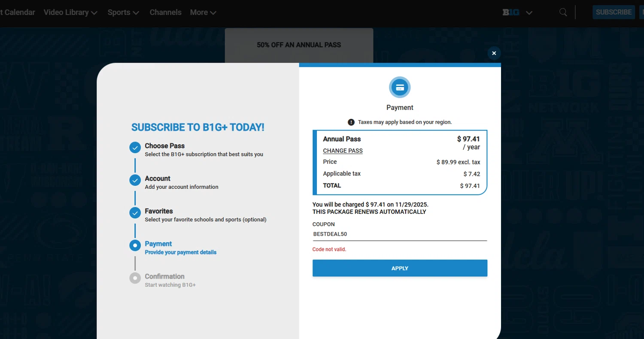This screenshot has width=644, height=339.
Task: Open the Calendar menu item
Action: pos(17,12)
